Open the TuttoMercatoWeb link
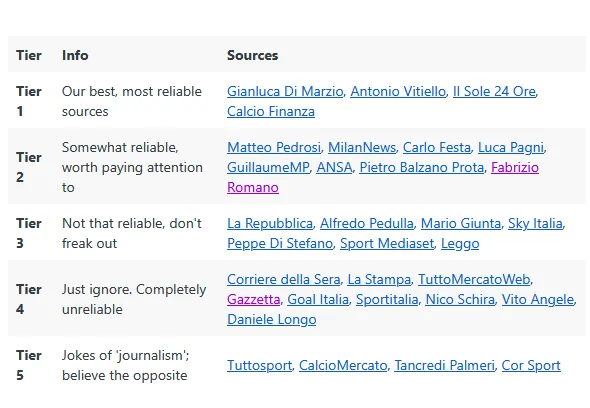Viewport: 590px width, 408px height. tap(474, 280)
